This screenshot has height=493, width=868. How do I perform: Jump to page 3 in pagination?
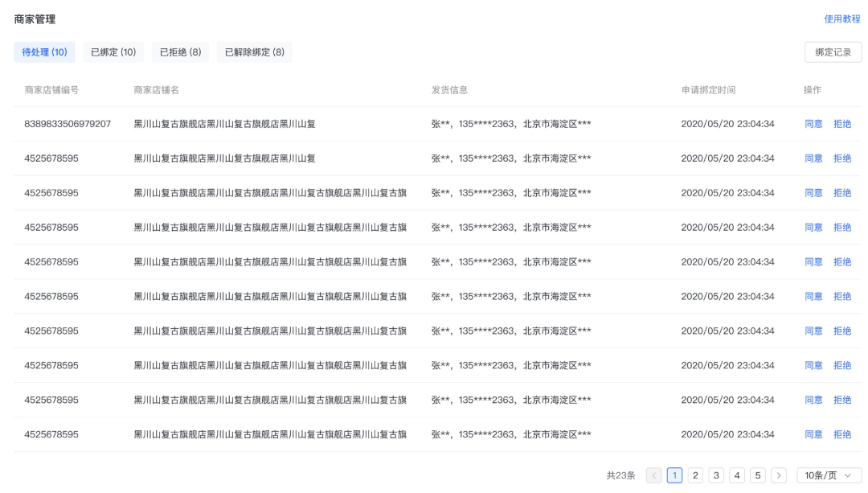(716, 475)
